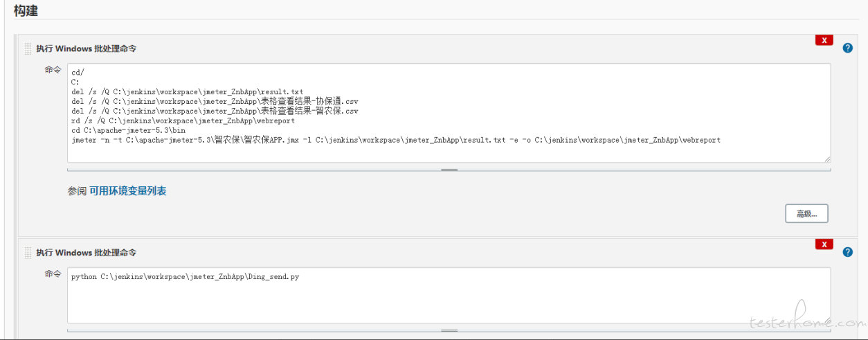Click the line deleting 表格查看结果-协保通.csv
Viewport: 868px width, 340px height.
[215, 101]
